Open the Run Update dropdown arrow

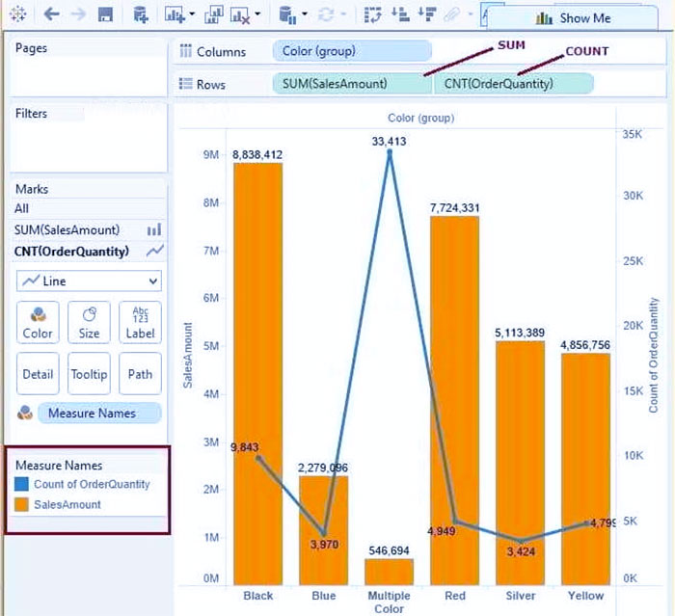(x=343, y=13)
